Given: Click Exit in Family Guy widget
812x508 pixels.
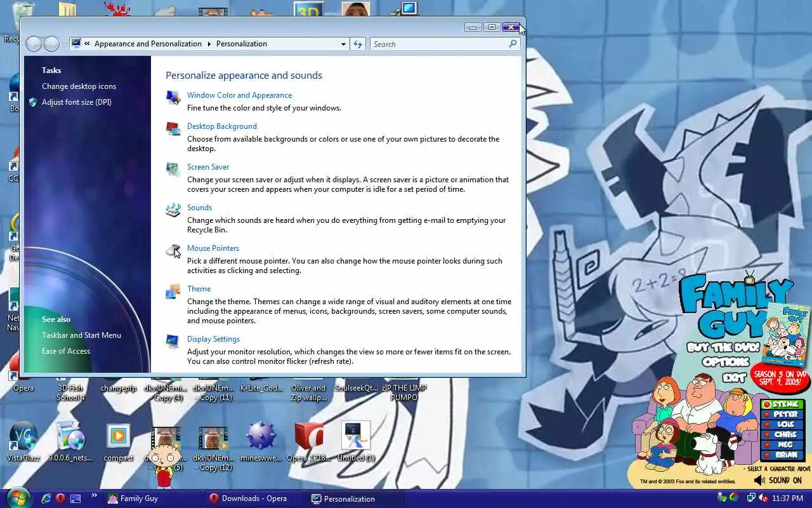Looking at the screenshot, I should [x=733, y=377].
